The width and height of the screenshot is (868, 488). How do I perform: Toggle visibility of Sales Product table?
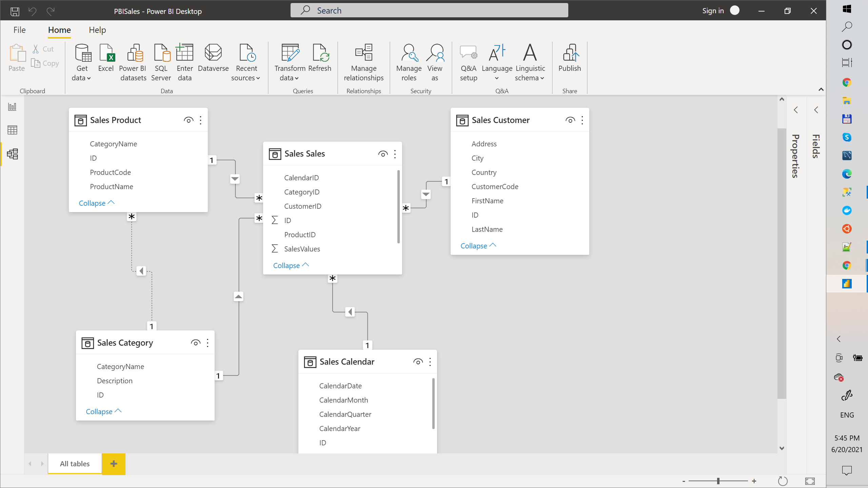[x=189, y=120]
